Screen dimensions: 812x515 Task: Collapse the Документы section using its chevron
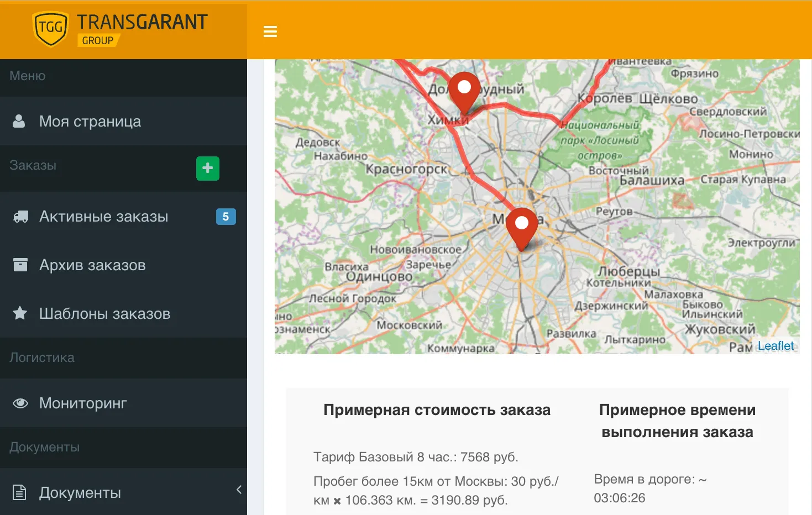point(239,489)
